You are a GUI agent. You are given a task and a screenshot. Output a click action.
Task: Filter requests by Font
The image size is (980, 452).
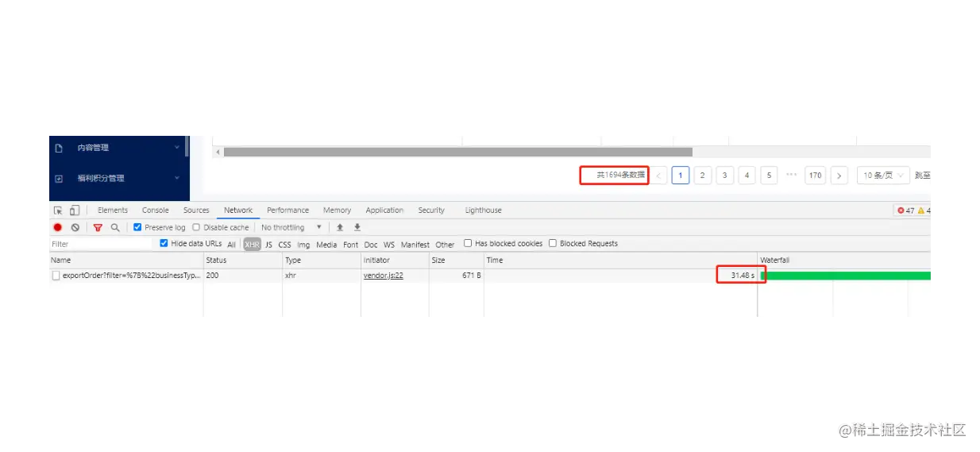click(x=350, y=245)
